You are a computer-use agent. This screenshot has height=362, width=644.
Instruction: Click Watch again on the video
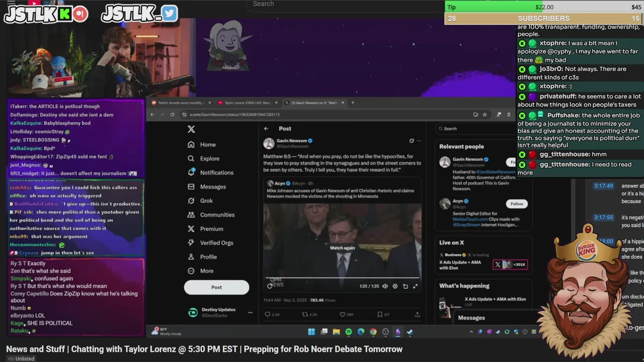pos(342,248)
